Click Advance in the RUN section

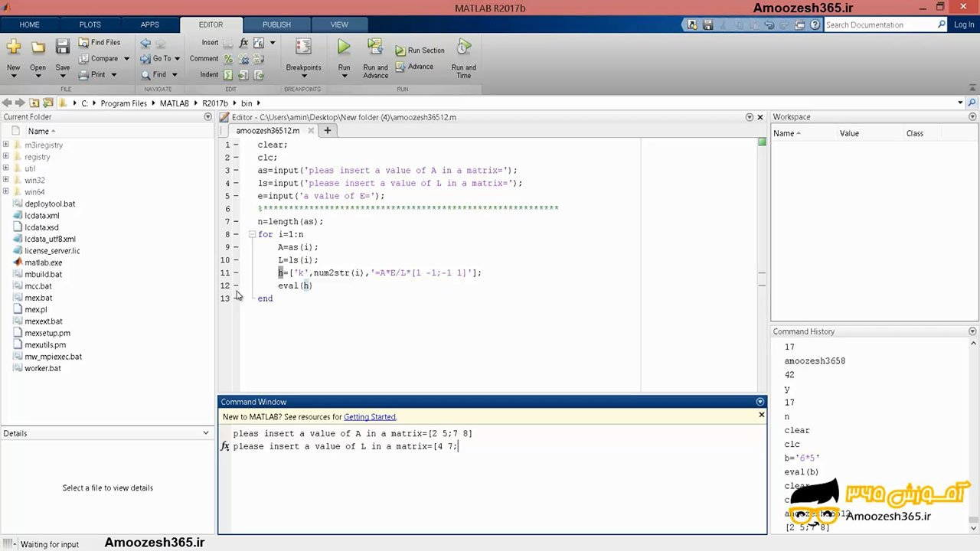pos(415,67)
